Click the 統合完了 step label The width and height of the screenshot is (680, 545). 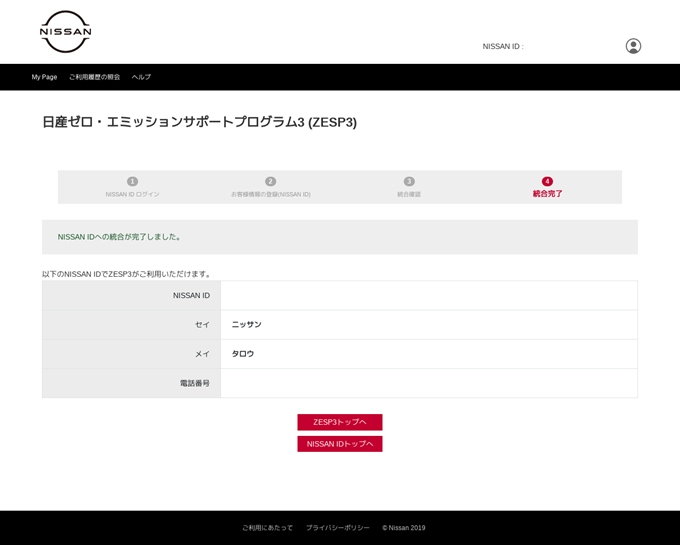pyautogui.click(x=547, y=194)
